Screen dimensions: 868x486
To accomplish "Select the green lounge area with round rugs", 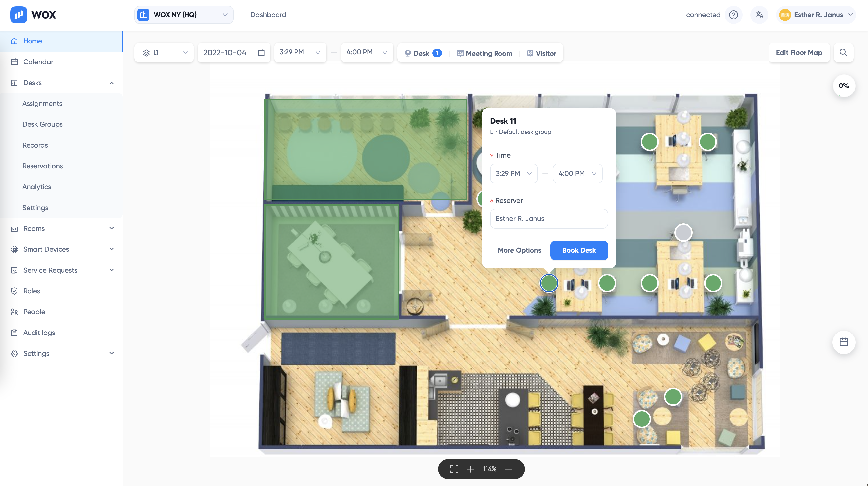I will [x=366, y=149].
